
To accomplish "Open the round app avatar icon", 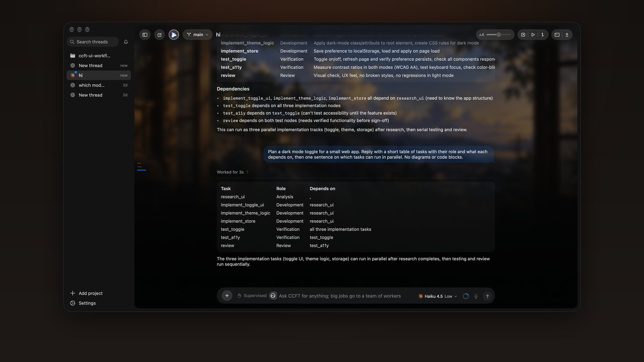I will point(173,35).
